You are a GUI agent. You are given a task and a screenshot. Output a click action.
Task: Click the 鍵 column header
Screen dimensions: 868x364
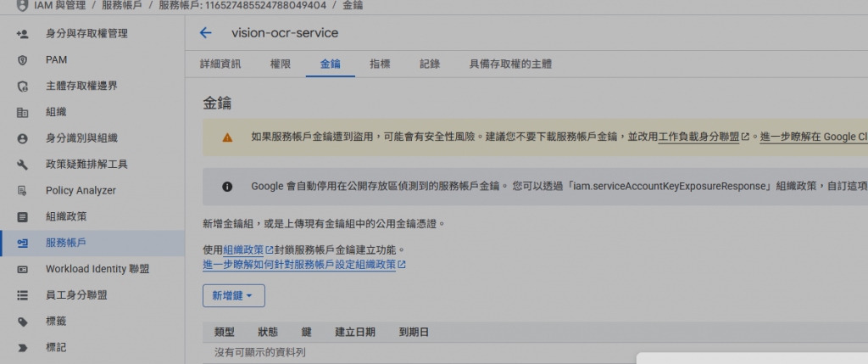tap(307, 333)
